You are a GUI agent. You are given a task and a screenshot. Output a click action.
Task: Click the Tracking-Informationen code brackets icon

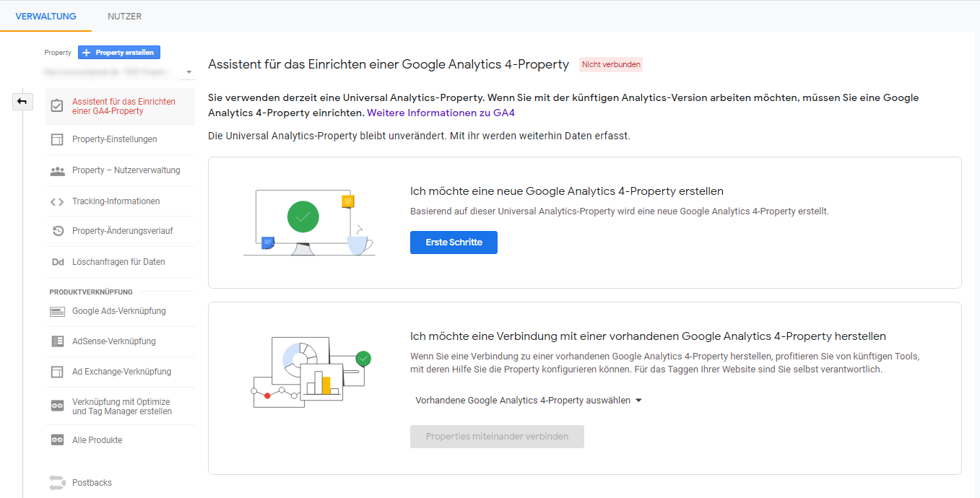pyautogui.click(x=57, y=201)
